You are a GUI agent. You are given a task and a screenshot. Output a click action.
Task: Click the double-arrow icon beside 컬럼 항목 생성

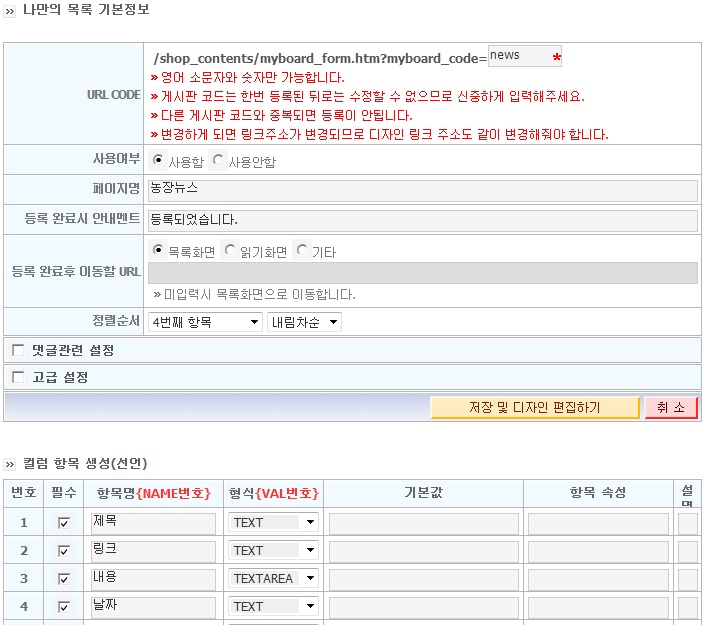[9, 464]
